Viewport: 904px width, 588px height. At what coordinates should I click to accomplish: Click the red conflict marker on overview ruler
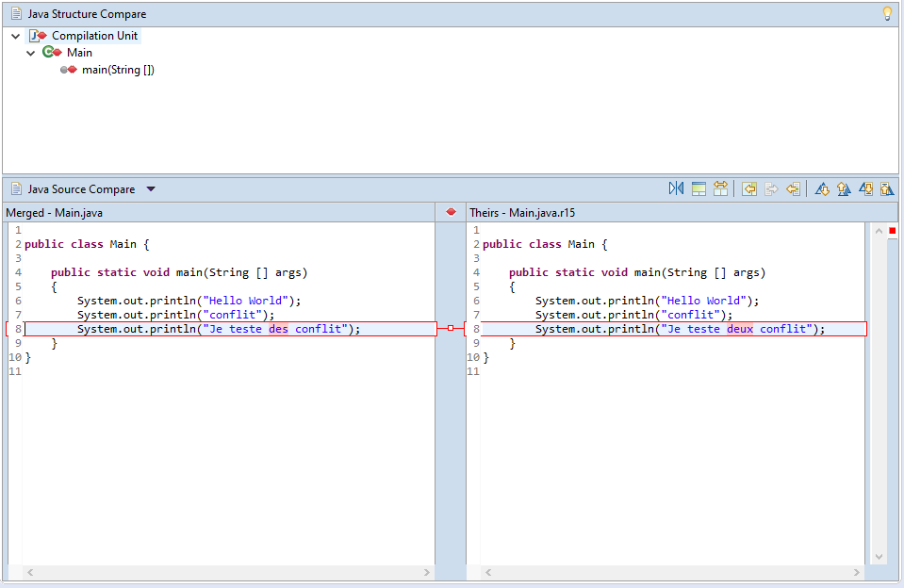(x=893, y=231)
